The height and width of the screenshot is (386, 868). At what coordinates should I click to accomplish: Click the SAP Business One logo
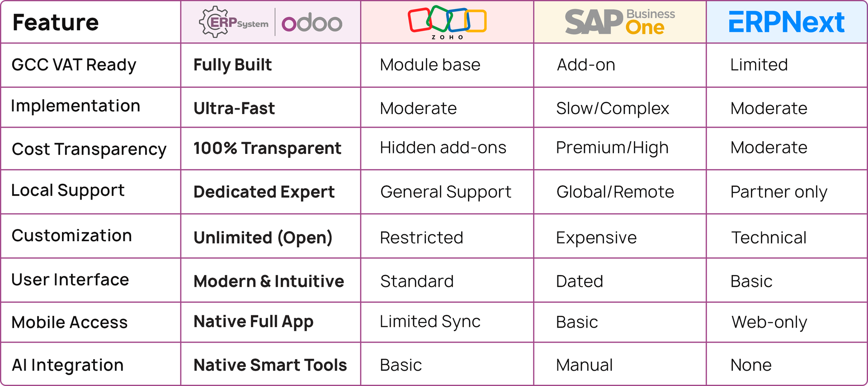coord(620,22)
